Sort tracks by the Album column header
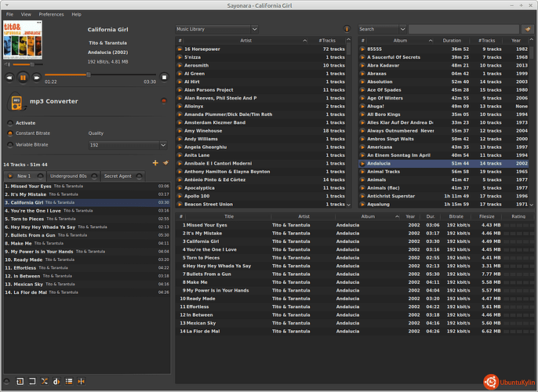This screenshot has height=392, width=538. (368, 216)
